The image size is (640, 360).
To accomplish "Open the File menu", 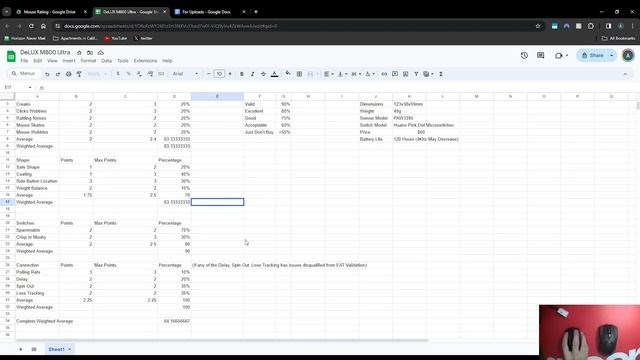I will [x=24, y=61].
